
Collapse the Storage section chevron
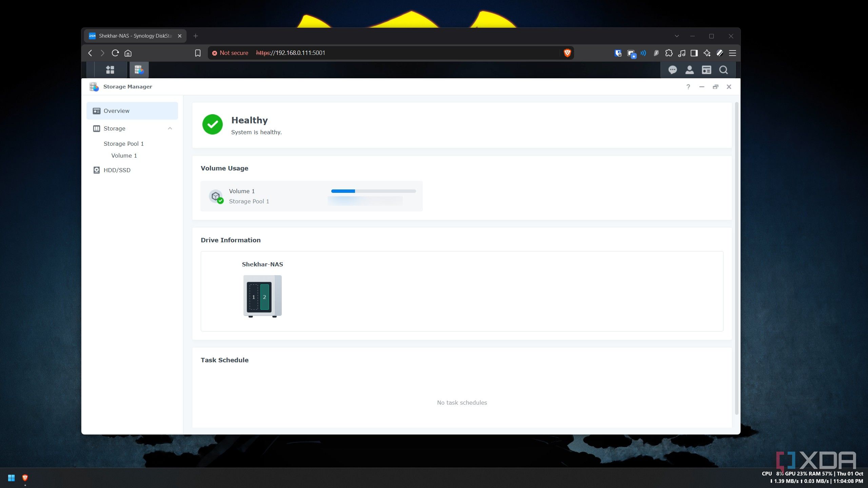point(170,128)
